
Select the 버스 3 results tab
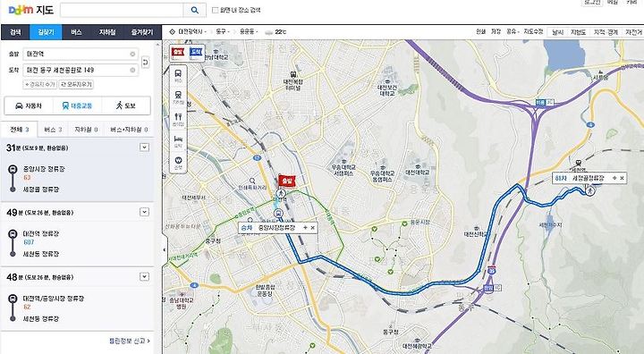[53, 130]
